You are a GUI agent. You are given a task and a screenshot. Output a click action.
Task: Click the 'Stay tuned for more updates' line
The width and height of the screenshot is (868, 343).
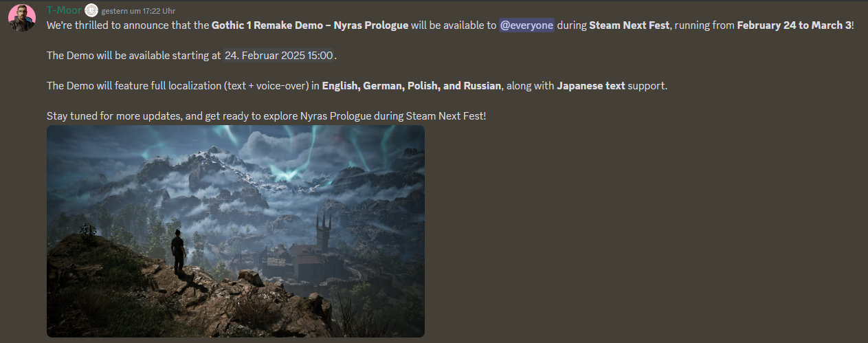[266, 115]
